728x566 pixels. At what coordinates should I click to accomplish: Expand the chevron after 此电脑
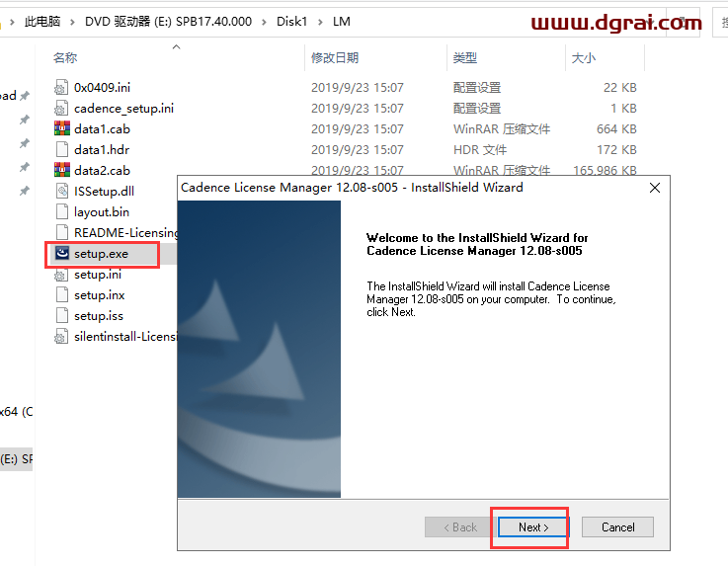(72, 22)
